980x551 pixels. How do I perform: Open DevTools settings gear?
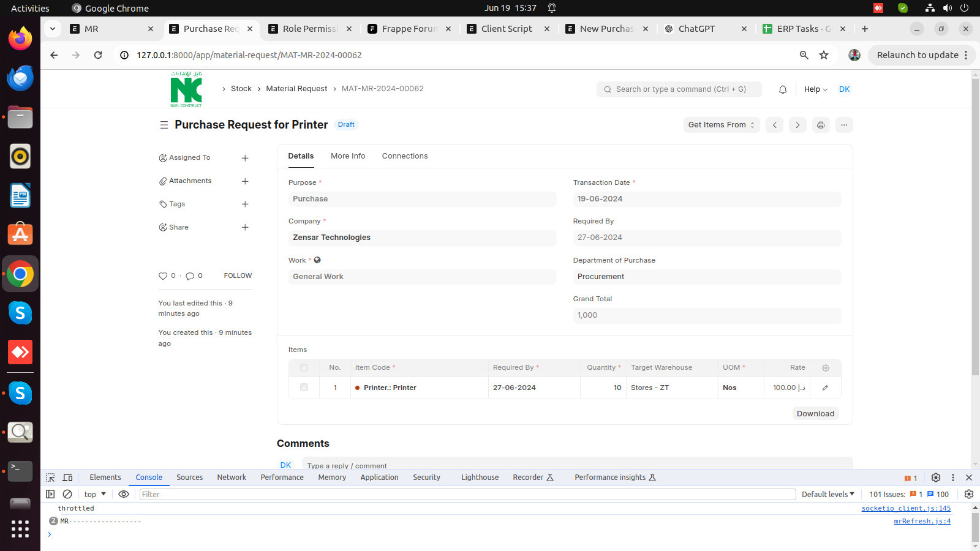(x=936, y=478)
